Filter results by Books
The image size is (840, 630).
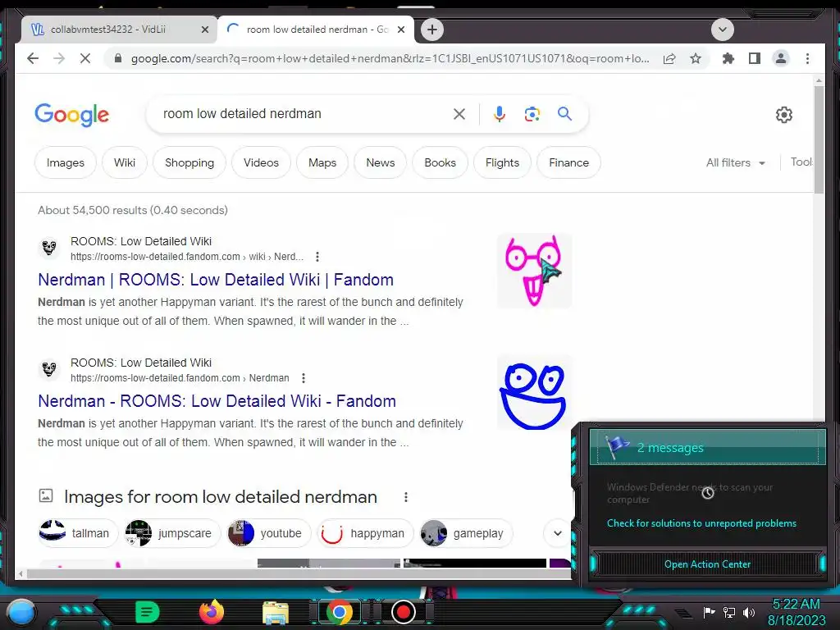click(x=440, y=162)
